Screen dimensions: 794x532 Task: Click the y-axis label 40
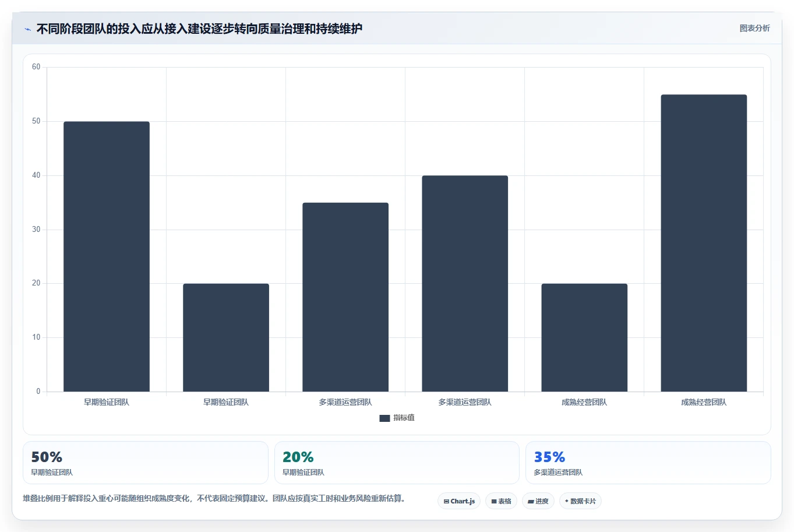[36, 175]
